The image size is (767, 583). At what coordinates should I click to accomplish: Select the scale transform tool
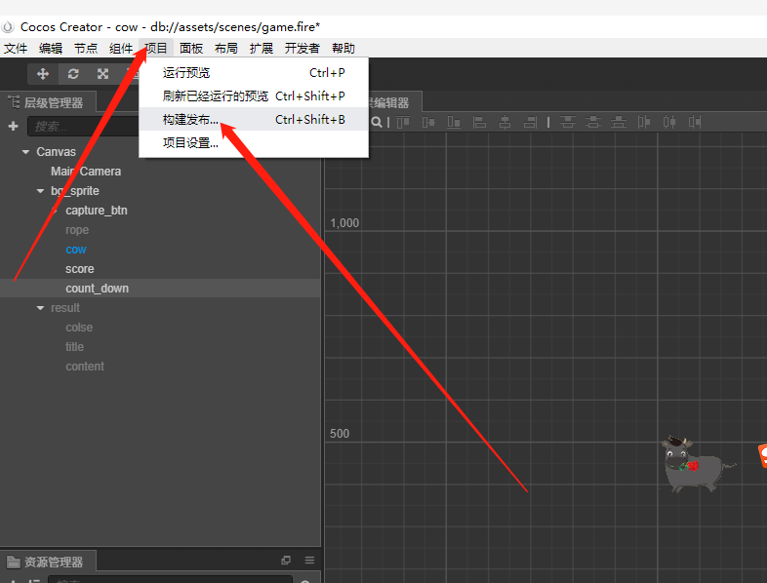[103, 74]
